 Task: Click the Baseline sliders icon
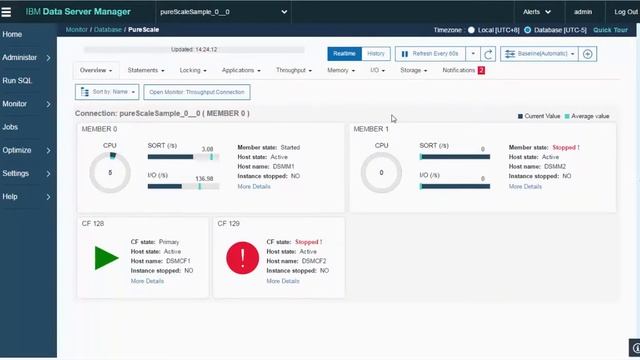[x=510, y=54]
